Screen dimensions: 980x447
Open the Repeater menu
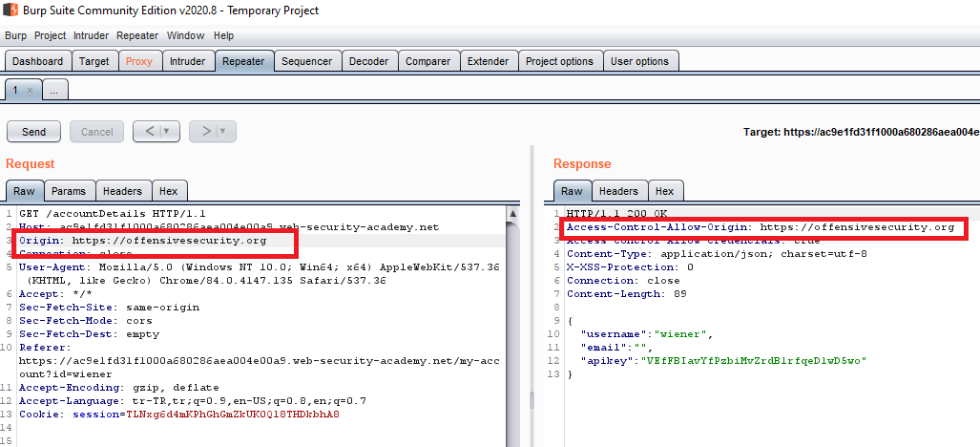(137, 35)
